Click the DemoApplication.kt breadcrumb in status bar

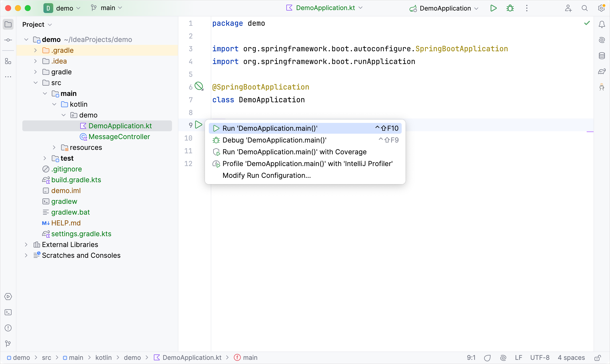tap(188, 358)
